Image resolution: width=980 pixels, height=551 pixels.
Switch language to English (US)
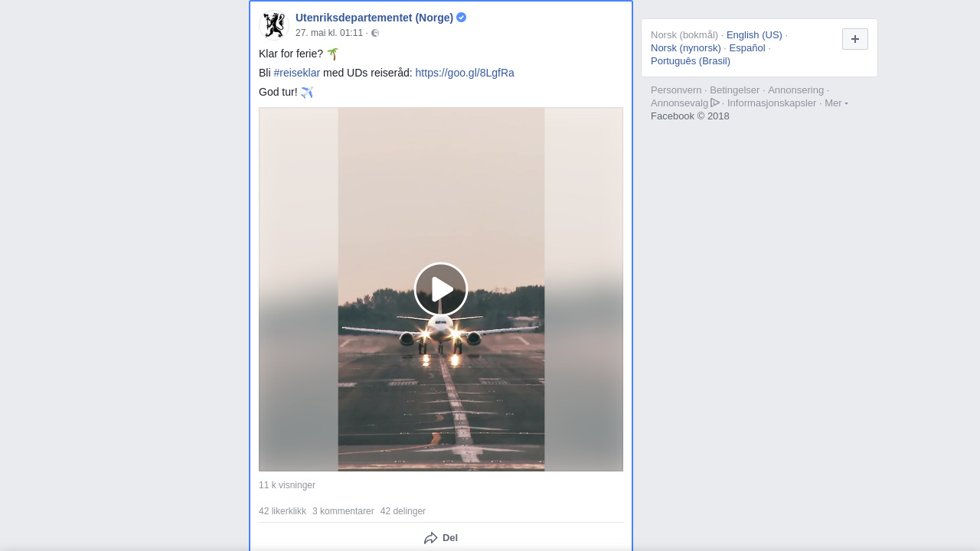click(754, 35)
